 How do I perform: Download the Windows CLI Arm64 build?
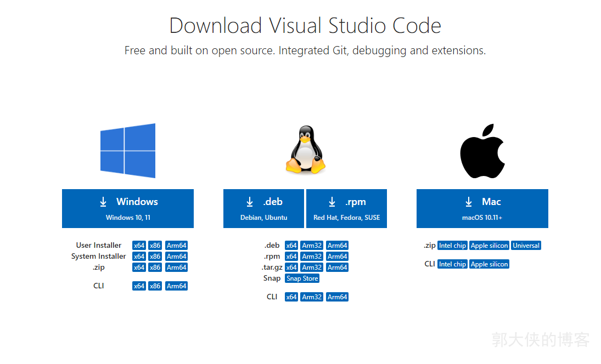(x=176, y=286)
